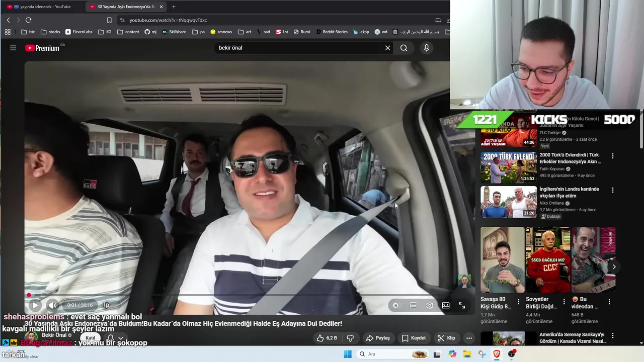Open the YouTube guide hamburger menu
This screenshot has height=362, width=644.
click(x=13, y=48)
